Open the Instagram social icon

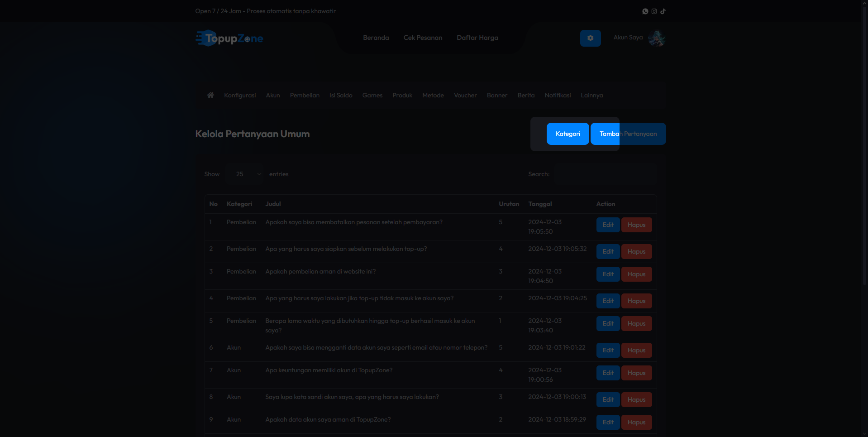tap(654, 11)
